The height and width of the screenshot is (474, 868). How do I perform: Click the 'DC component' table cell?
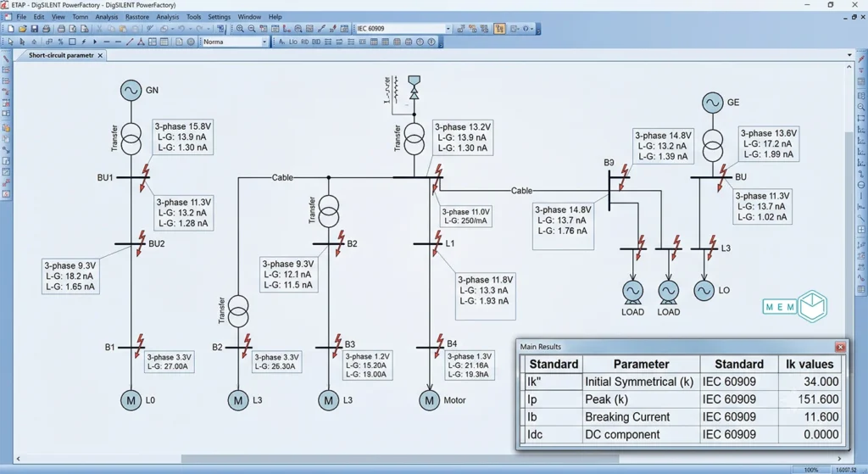pyautogui.click(x=641, y=435)
